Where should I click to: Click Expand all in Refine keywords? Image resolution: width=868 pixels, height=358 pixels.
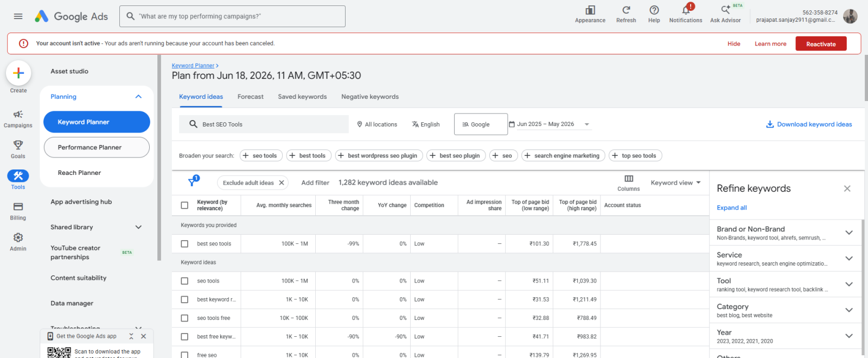coord(732,208)
